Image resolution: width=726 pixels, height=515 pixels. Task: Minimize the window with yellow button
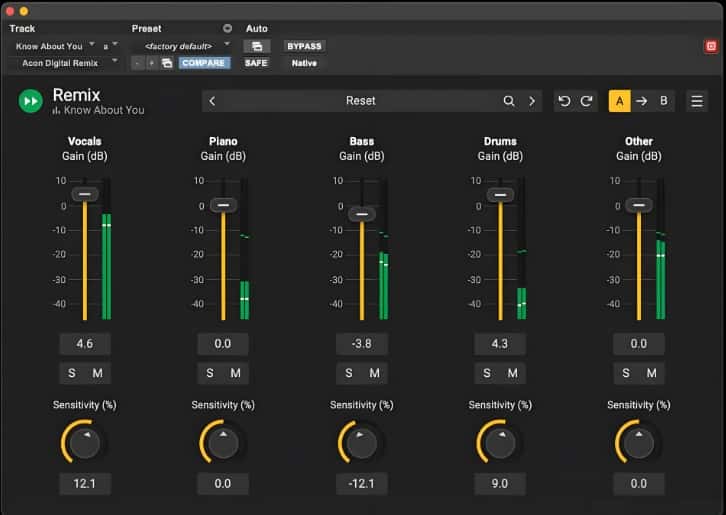[x=24, y=11]
